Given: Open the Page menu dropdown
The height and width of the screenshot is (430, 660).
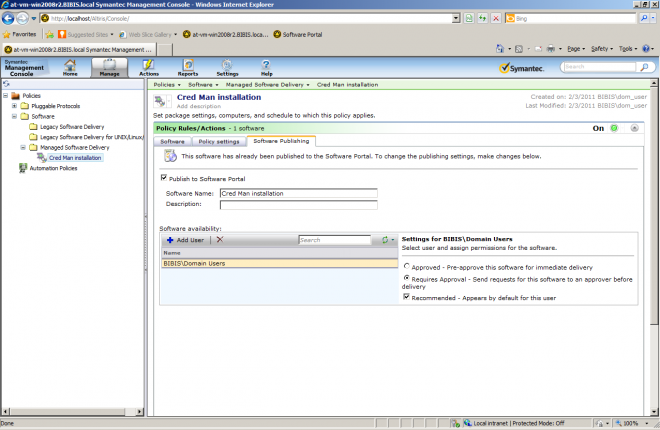Looking at the screenshot, I should (576, 49).
